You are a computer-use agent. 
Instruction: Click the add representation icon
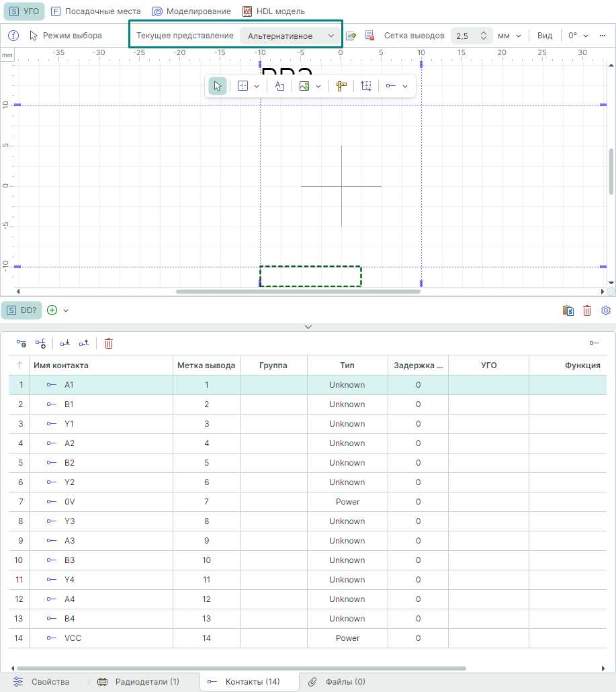point(351,36)
